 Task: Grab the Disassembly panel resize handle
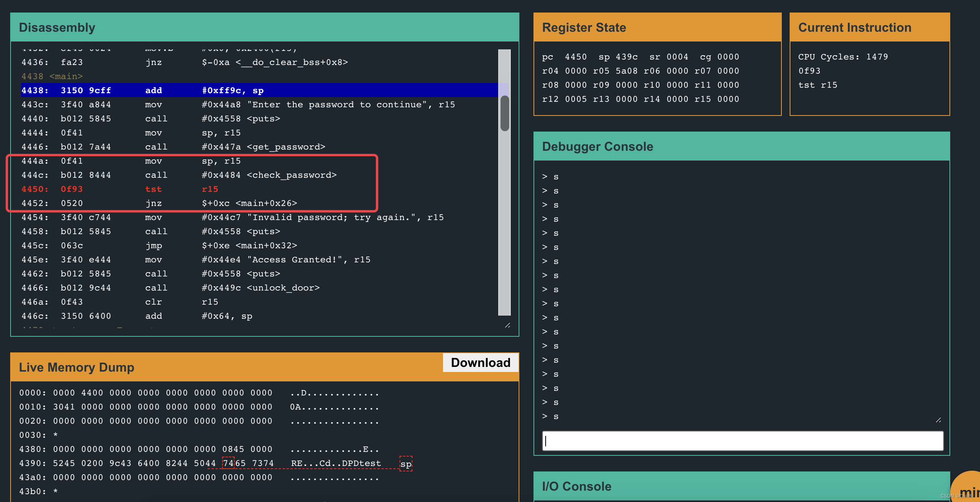click(x=508, y=325)
